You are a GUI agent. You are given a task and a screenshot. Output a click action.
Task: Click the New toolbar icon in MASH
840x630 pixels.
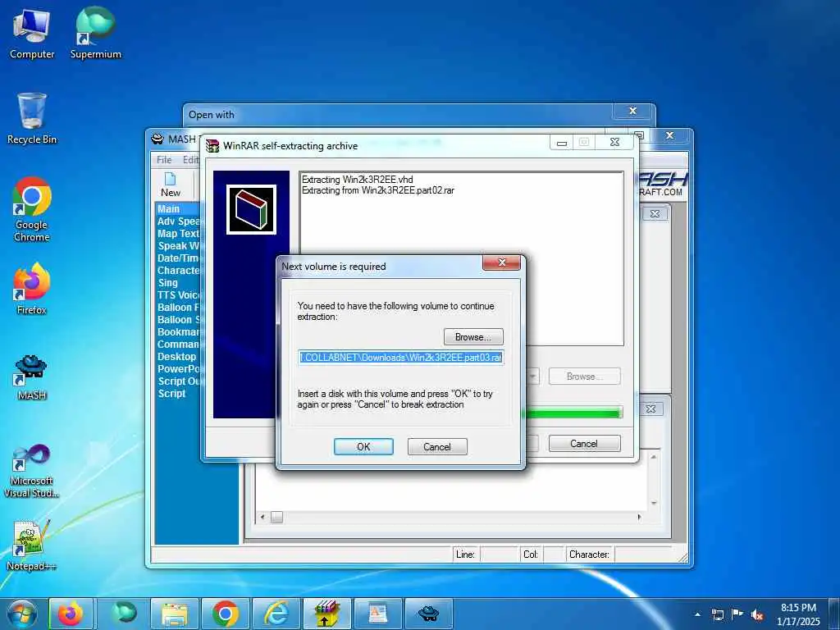171,185
